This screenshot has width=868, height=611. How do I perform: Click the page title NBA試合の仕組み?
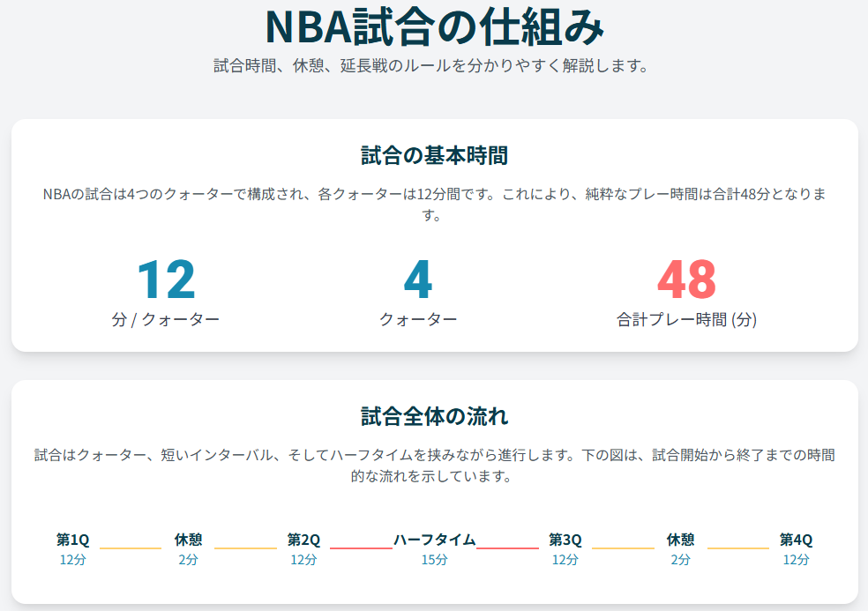(x=435, y=27)
